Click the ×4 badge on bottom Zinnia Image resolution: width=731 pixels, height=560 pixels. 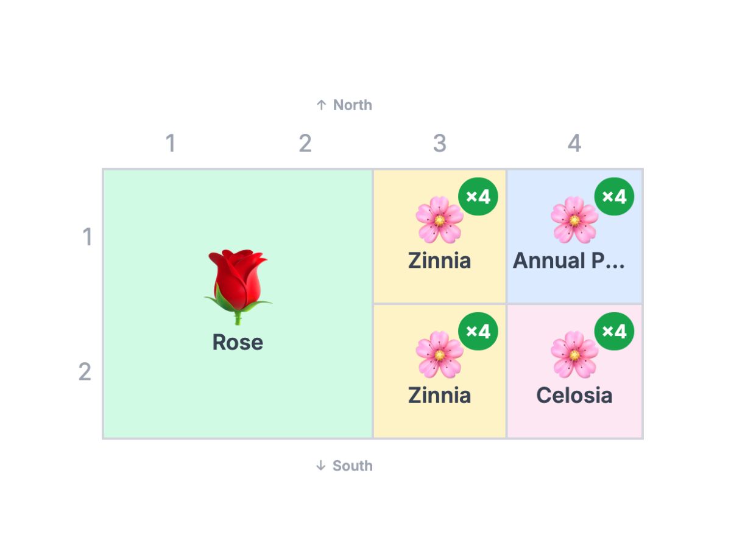tap(478, 331)
